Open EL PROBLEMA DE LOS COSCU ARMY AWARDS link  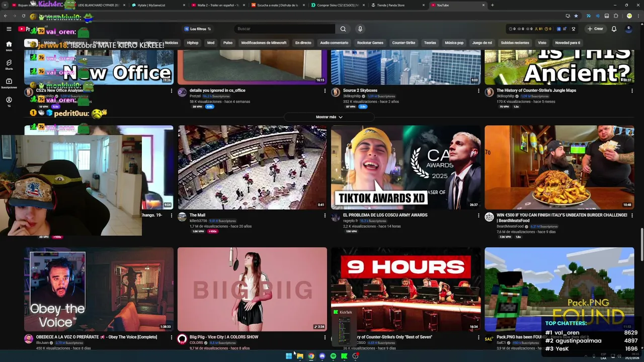click(x=385, y=215)
